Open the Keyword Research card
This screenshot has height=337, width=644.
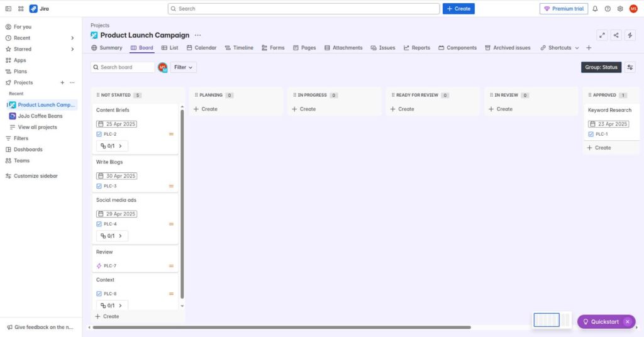click(x=611, y=121)
